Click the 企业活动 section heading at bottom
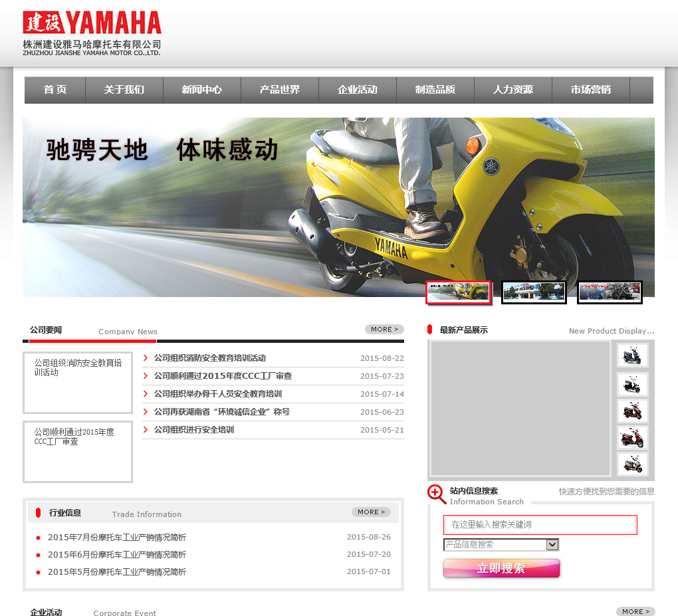 (46, 612)
